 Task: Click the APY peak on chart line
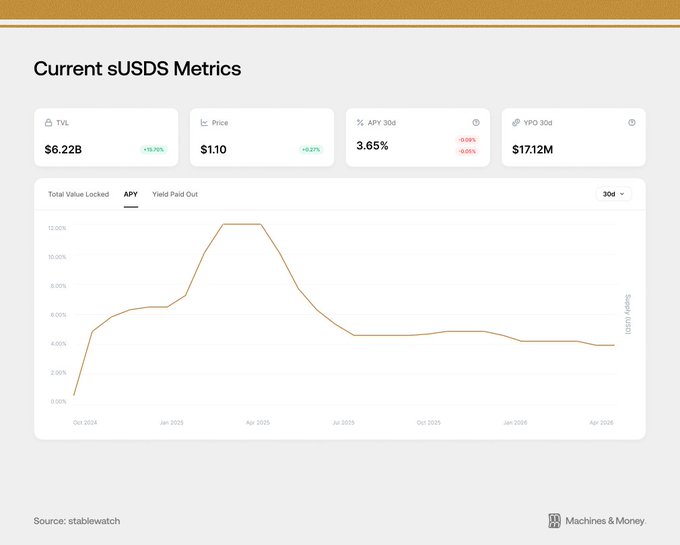click(242, 224)
